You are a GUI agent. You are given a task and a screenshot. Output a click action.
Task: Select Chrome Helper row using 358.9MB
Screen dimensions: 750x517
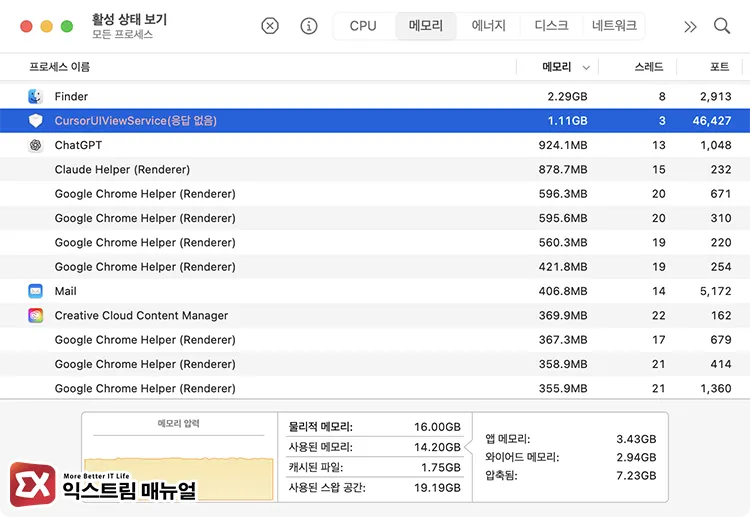click(375, 364)
